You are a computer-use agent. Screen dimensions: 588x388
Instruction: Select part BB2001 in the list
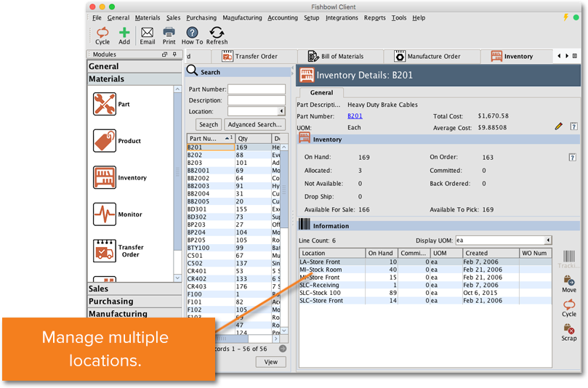pyautogui.click(x=233, y=171)
